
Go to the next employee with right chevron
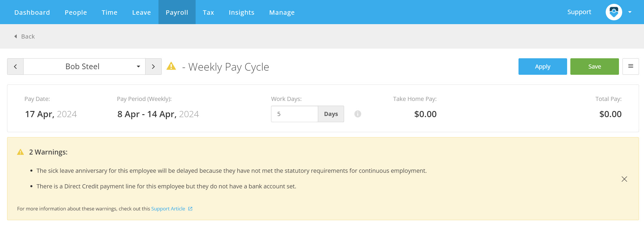coord(153,67)
